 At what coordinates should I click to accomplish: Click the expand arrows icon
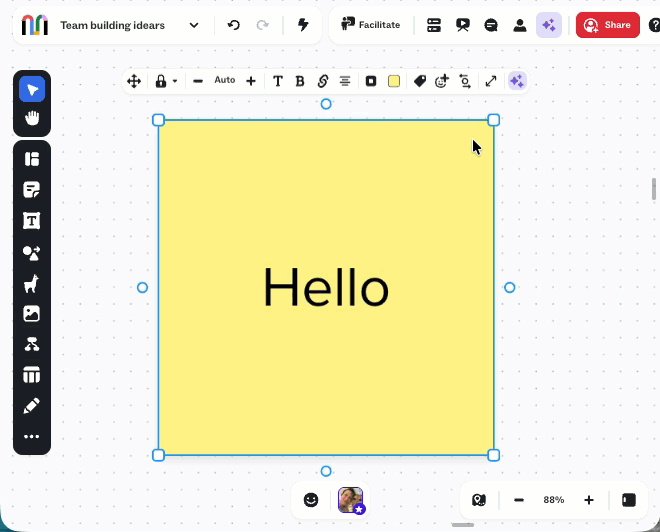pos(491,81)
